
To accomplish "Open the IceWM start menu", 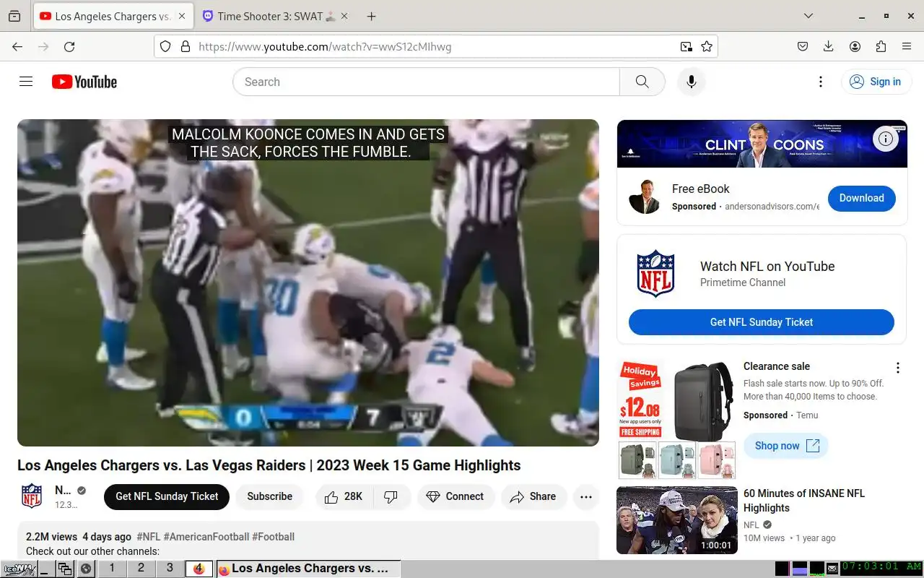I will point(18,569).
